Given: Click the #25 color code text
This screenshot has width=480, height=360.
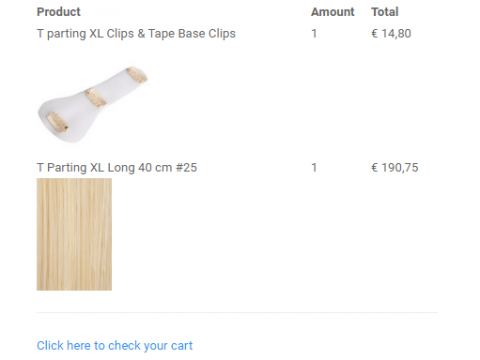Looking at the screenshot, I should pos(186,167).
